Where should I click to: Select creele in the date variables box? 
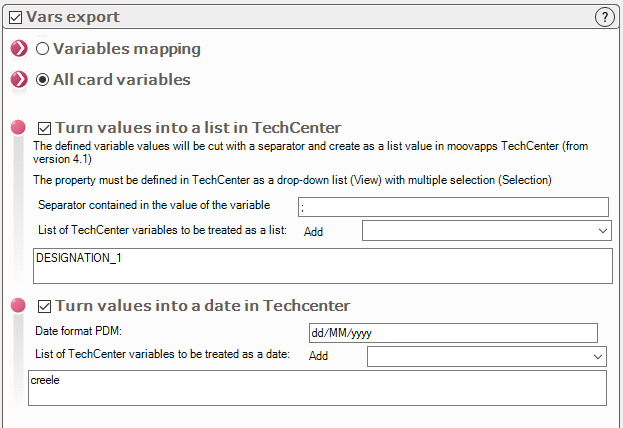[x=46, y=381]
